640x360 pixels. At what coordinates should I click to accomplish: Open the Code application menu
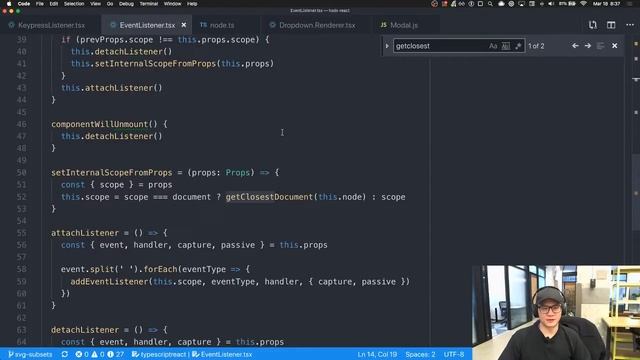pos(24,4)
